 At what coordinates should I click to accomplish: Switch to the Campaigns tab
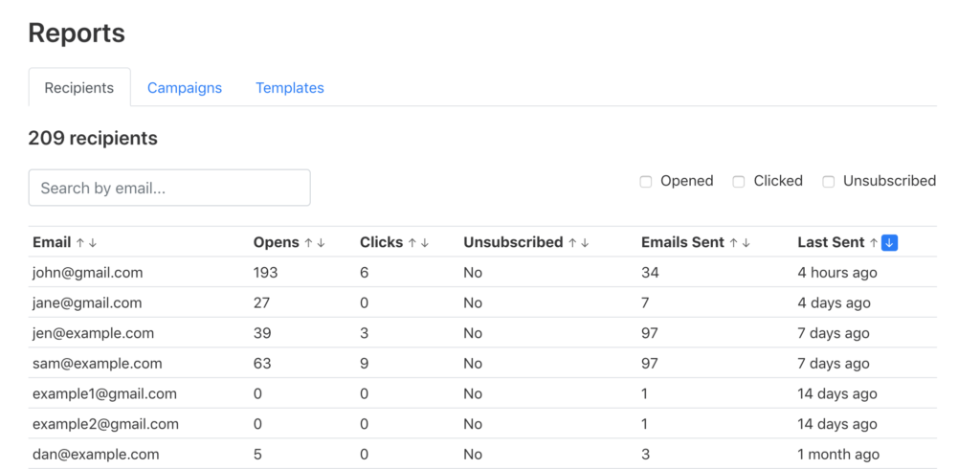(185, 87)
